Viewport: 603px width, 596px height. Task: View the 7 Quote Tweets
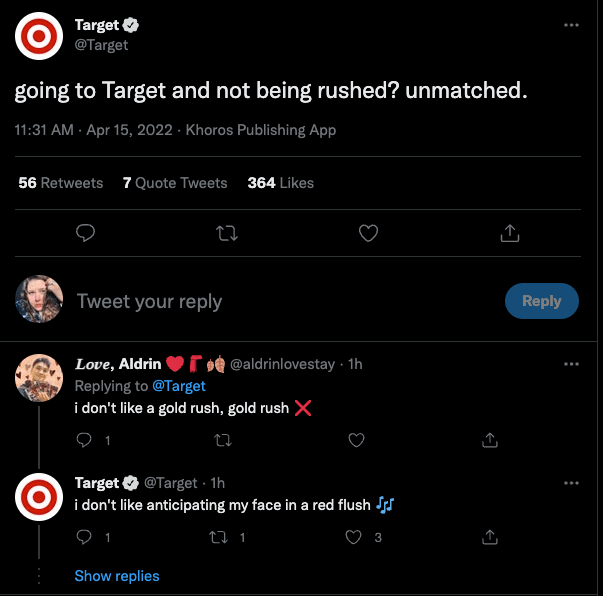click(x=175, y=183)
